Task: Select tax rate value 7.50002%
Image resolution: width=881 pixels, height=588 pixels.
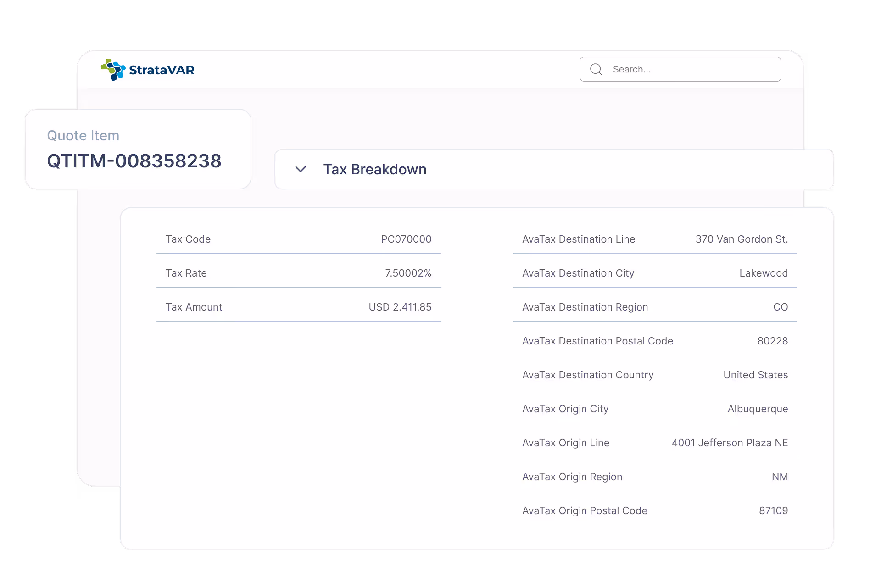Action: (408, 273)
